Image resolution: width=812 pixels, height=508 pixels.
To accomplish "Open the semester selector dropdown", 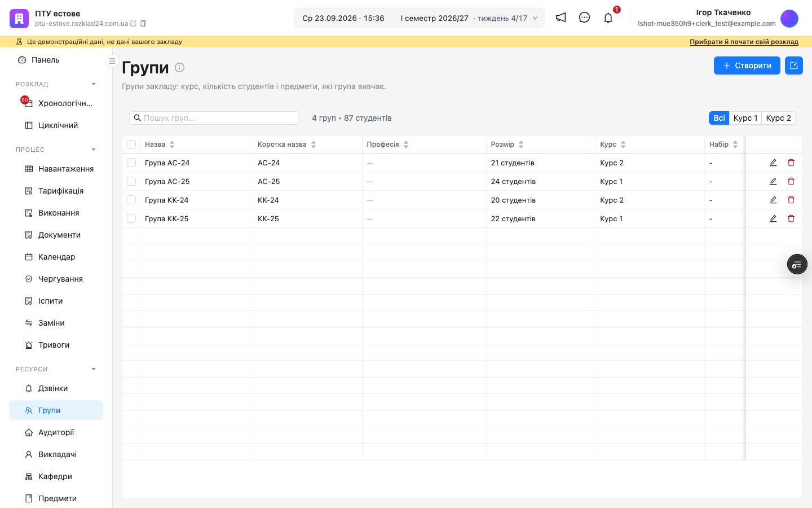I will [469, 18].
